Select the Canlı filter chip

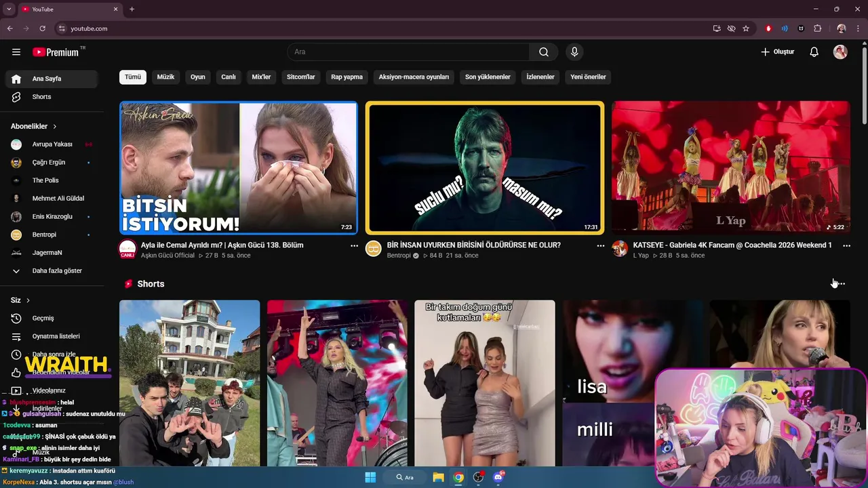(x=229, y=77)
